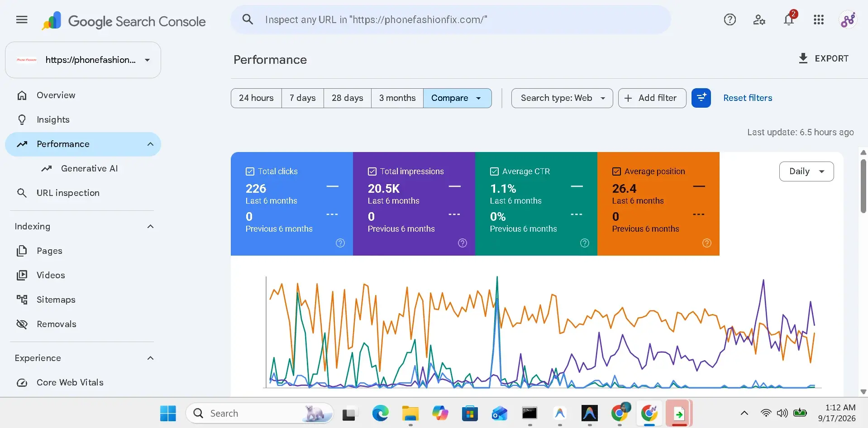
Task: Click the page vertical scrollbar thumb
Action: [863, 185]
